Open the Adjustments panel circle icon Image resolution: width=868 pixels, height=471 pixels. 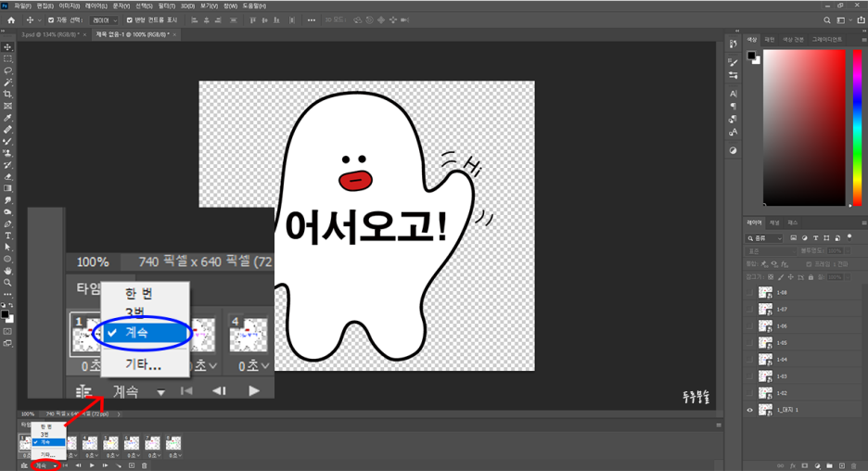coord(733,150)
